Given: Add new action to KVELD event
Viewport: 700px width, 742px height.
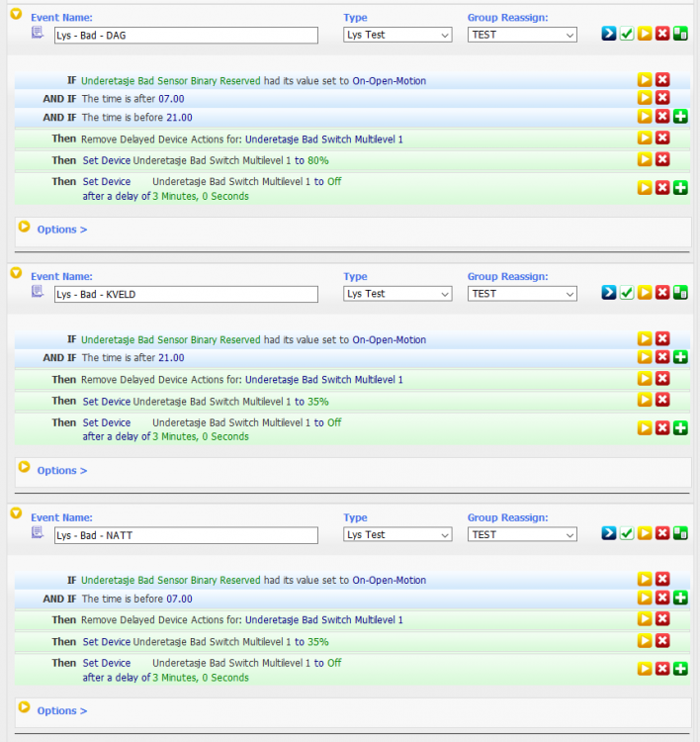Looking at the screenshot, I should point(680,428).
